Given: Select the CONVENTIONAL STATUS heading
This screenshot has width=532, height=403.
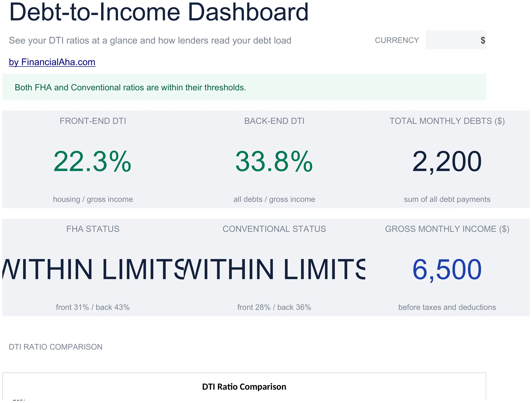Looking at the screenshot, I should coord(274,229).
